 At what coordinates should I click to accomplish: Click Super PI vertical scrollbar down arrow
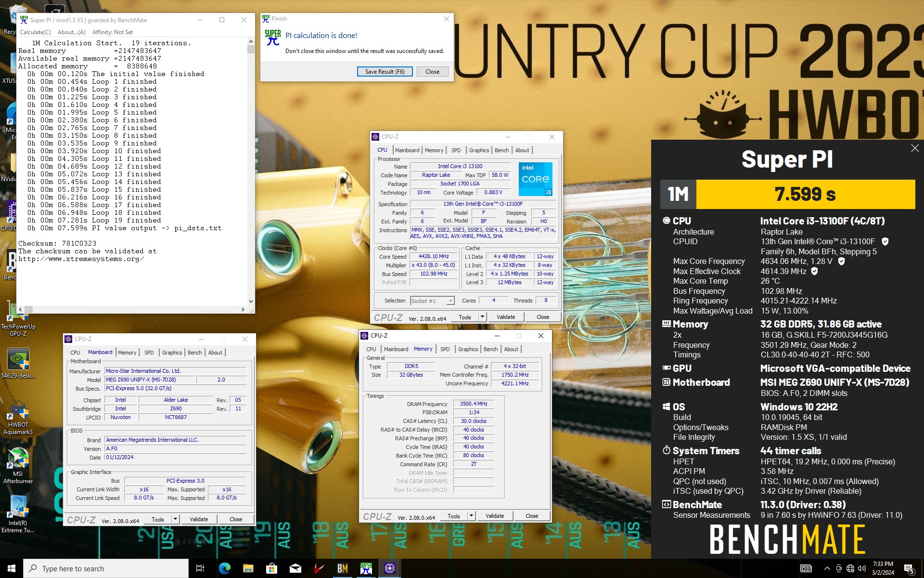pyautogui.click(x=251, y=302)
